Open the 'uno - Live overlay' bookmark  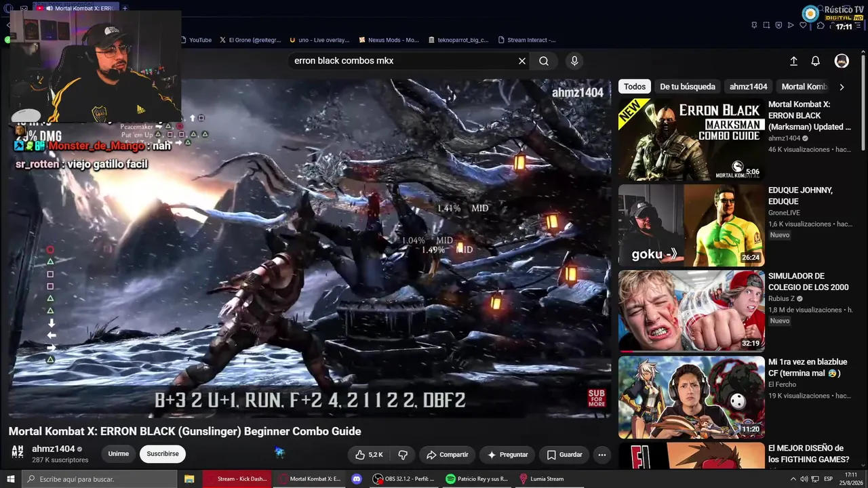319,40
